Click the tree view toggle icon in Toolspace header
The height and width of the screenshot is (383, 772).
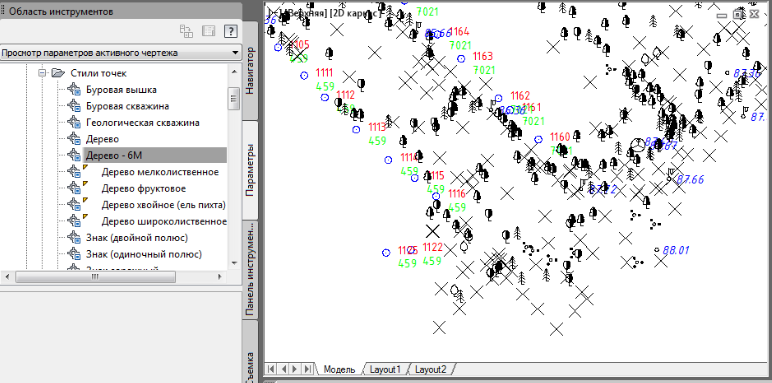tap(187, 32)
